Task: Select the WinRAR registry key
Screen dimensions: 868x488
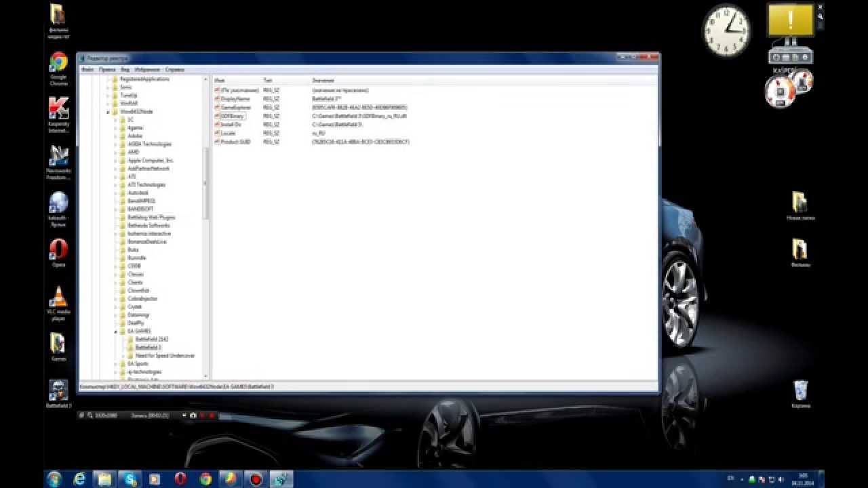Action: pos(128,104)
